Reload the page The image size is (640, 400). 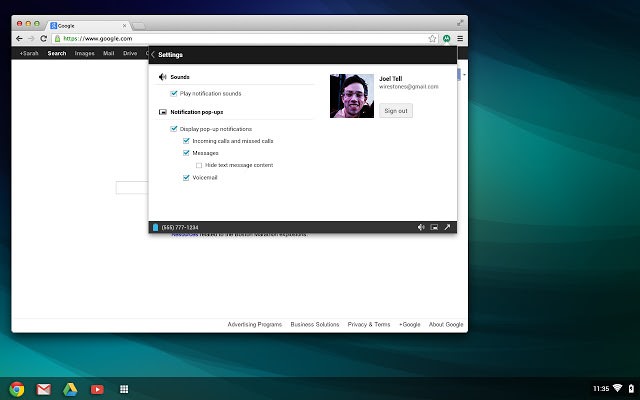click(43, 38)
